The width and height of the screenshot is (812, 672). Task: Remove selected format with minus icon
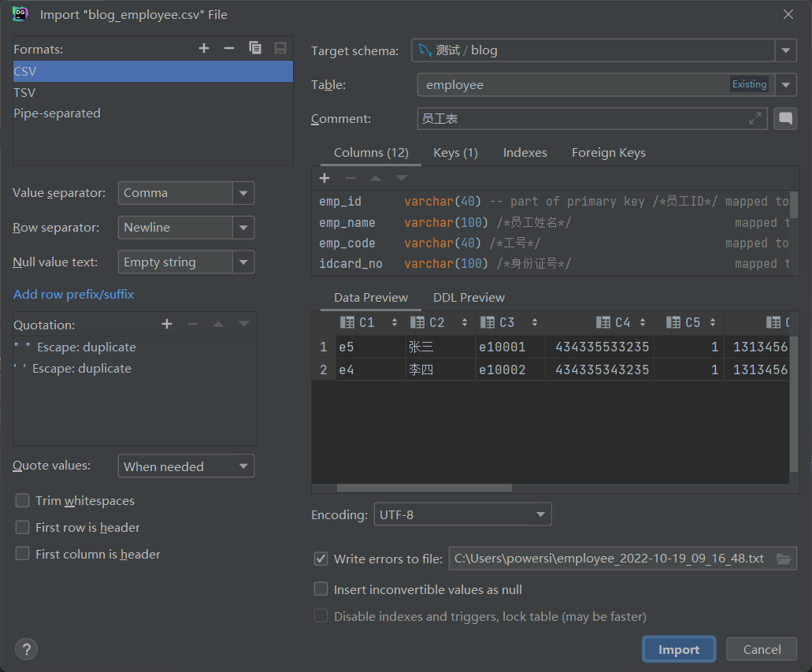pos(229,48)
